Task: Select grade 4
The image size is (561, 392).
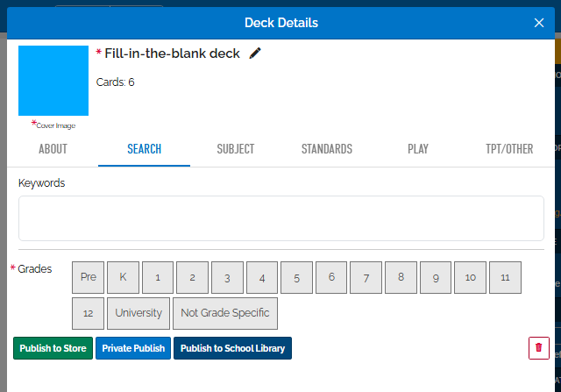Action: click(262, 277)
